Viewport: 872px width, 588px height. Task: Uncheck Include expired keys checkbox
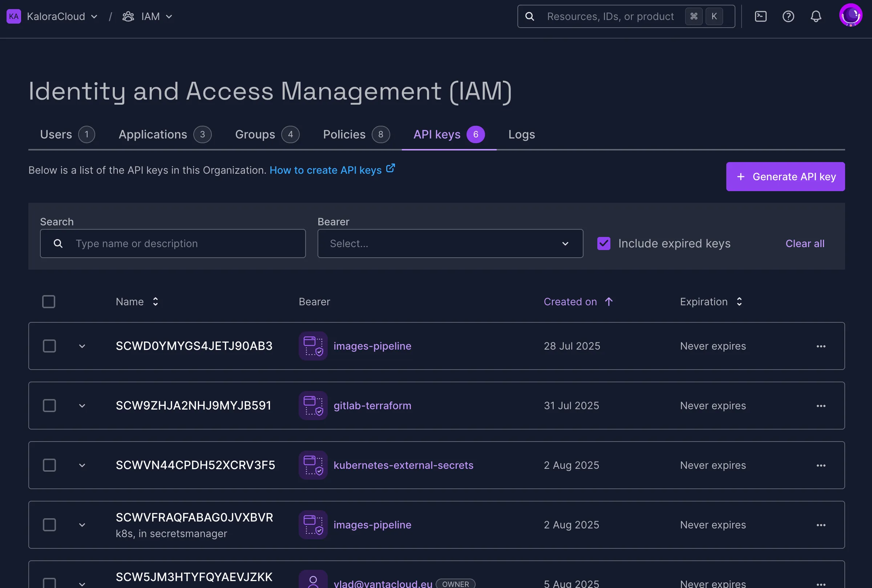click(603, 244)
